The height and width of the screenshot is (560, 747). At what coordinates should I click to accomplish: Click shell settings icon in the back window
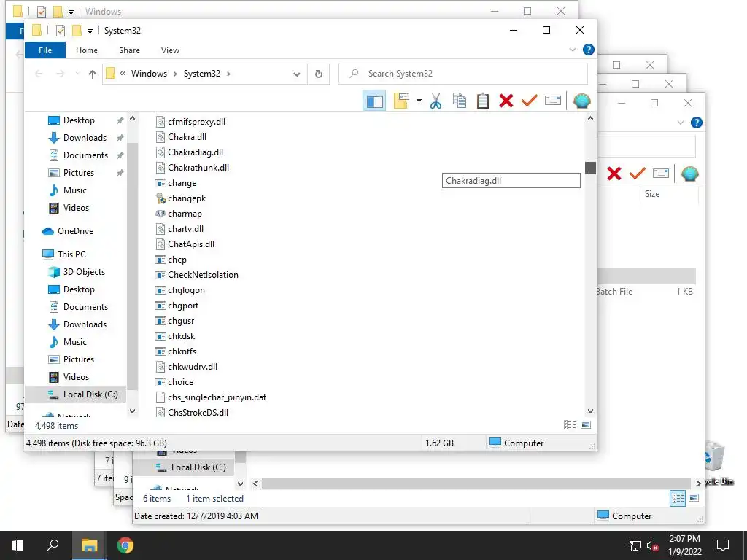point(689,174)
